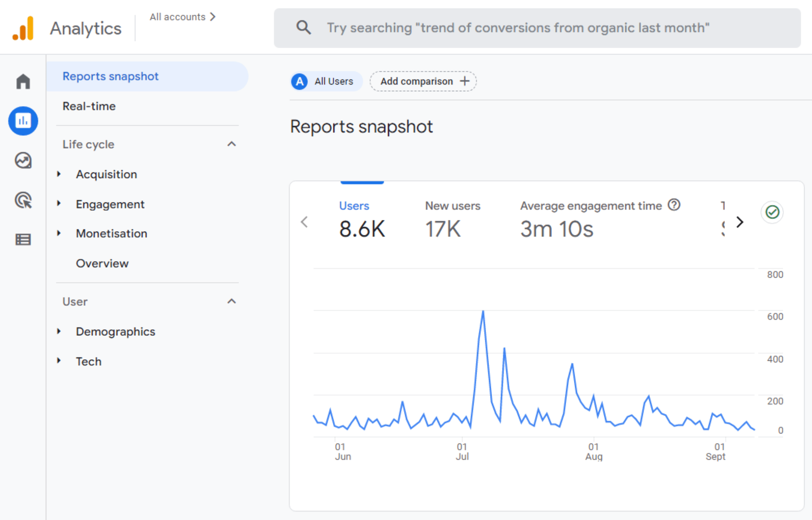
Task: Select the Engagement menu item
Action: pos(110,204)
